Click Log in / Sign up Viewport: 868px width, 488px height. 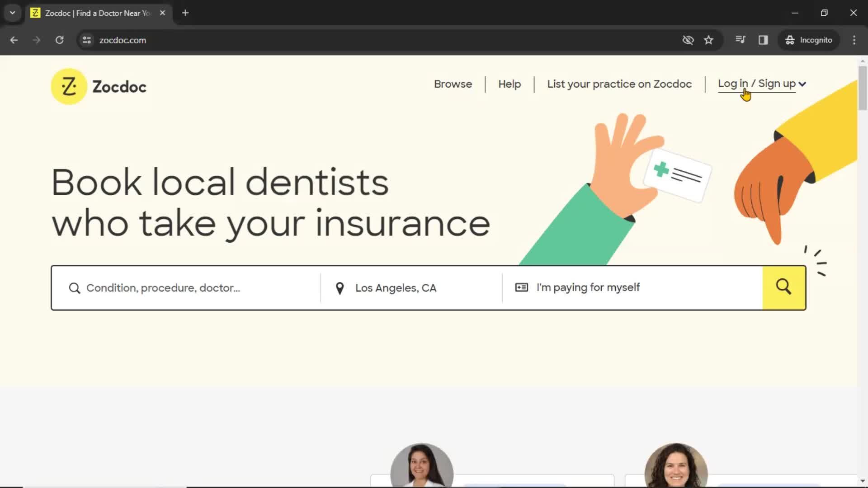tap(757, 84)
